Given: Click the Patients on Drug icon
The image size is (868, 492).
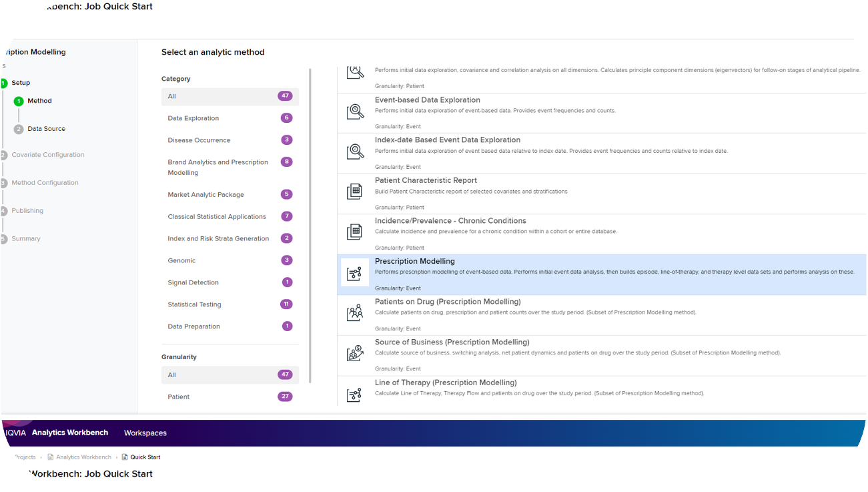Looking at the screenshot, I should click(x=355, y=312).
